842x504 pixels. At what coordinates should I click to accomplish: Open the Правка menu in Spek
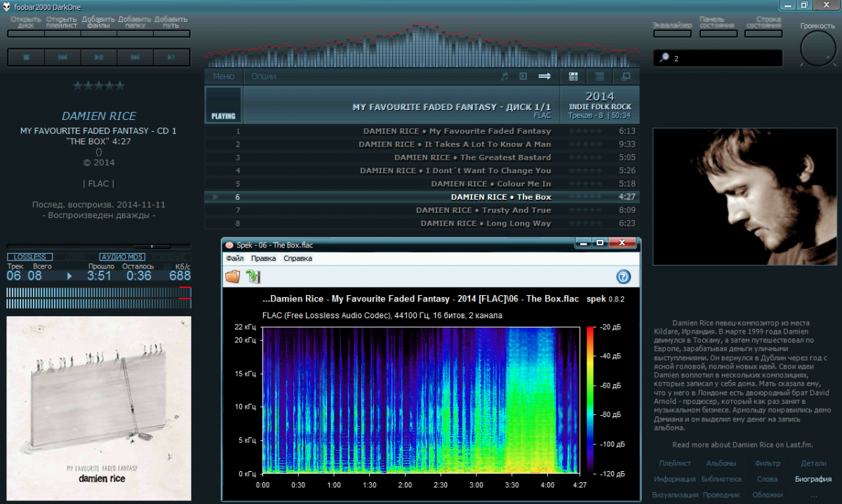[264, 259]
